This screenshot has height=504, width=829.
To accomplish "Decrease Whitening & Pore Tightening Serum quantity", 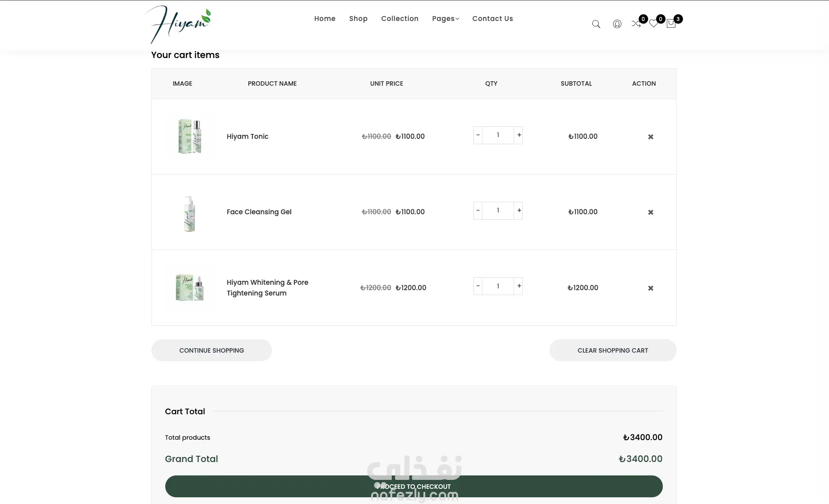I will point(478,286).
